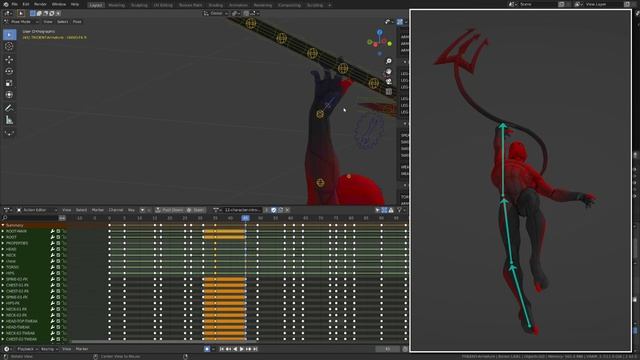
Task: Click the current frame number field
Action: pyautogui.click(x=387, y=349)
